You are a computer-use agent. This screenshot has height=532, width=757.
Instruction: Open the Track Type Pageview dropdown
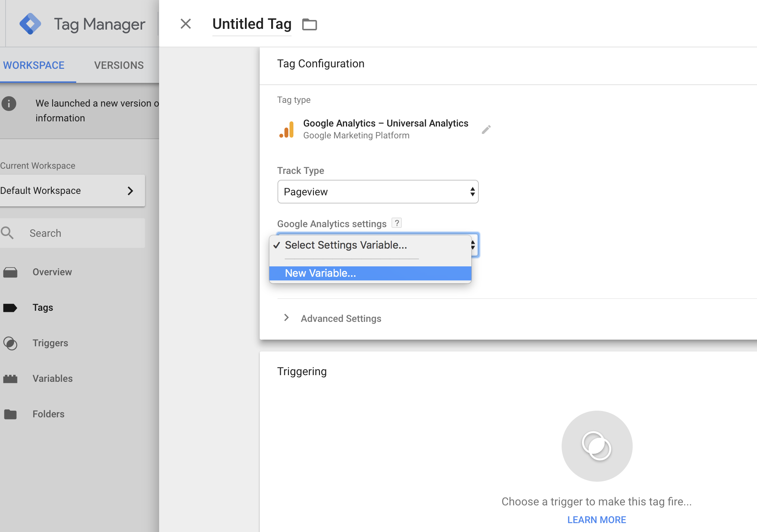(x=378, y=192)
